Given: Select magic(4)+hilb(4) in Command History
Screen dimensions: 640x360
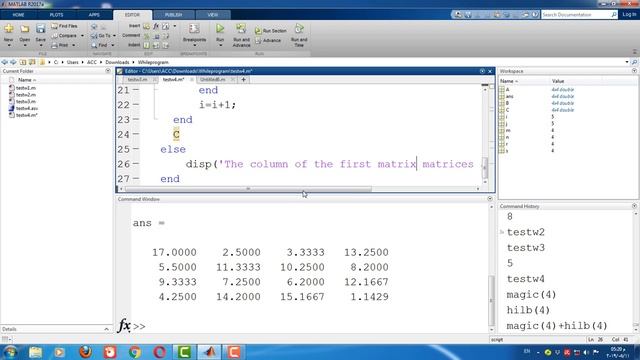Looking at the screenshot, I should (557, 326).
